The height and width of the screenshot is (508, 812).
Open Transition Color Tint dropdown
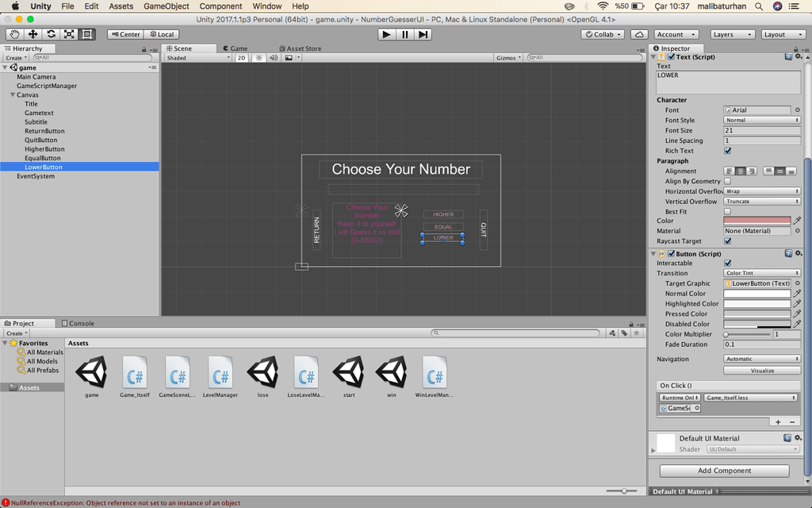(762, 273)
